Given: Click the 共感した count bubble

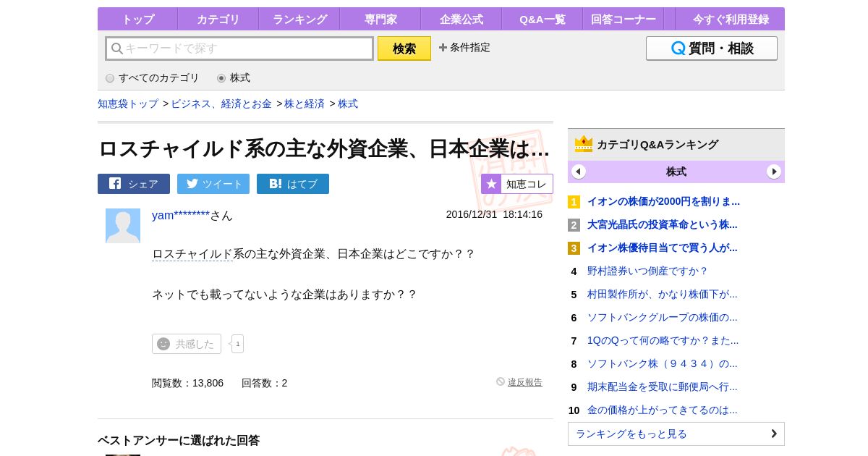Looking at the screenshot, I should pyautogui.click(x=237, y=344).
